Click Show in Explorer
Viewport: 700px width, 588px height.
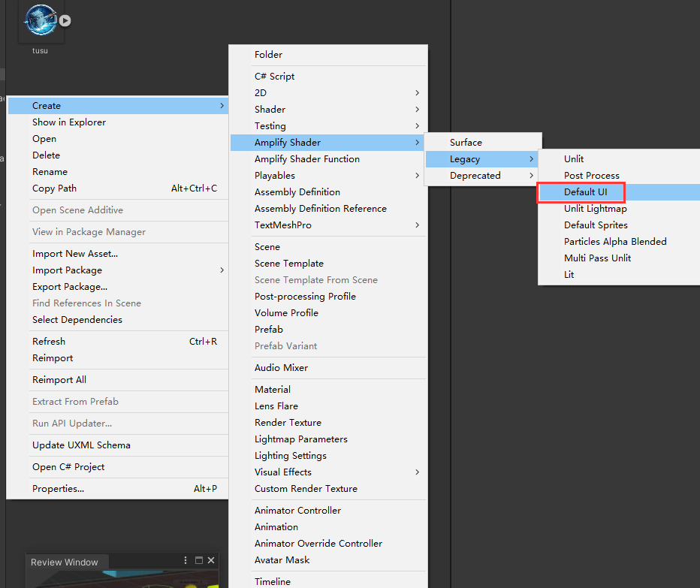[119, 122]
